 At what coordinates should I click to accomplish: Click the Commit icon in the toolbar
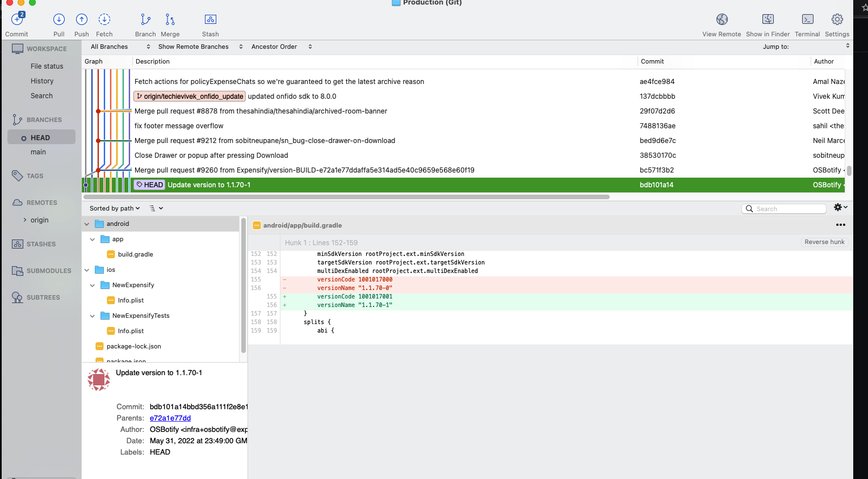pyautogui.click(x=16, y=19)
